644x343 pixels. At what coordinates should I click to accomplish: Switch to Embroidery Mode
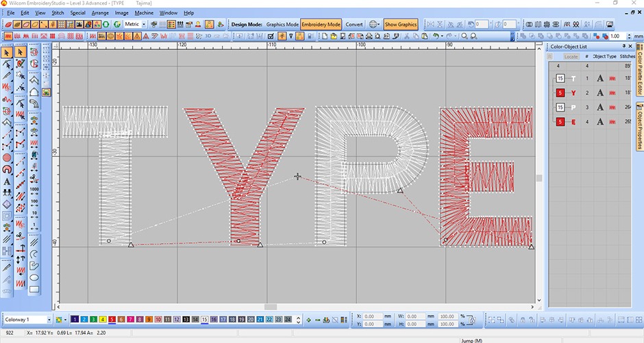pyautogui.click(x=321, y=24)
